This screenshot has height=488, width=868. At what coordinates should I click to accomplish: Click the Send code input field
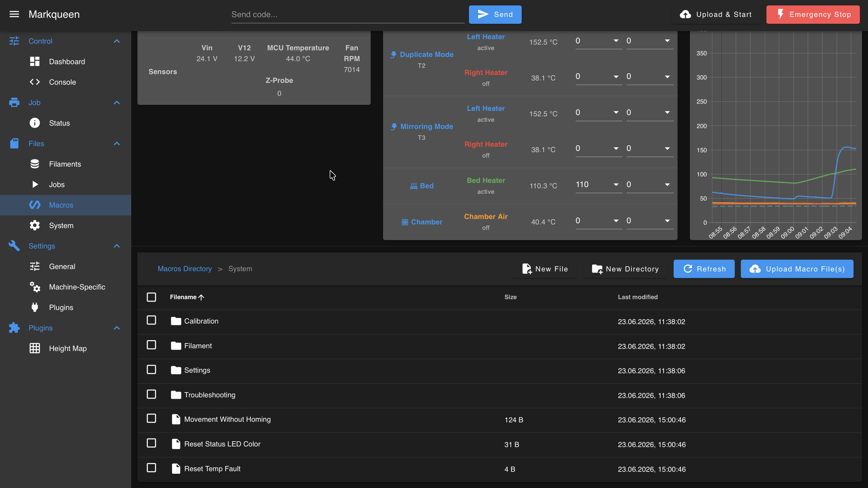pos(348,14)
